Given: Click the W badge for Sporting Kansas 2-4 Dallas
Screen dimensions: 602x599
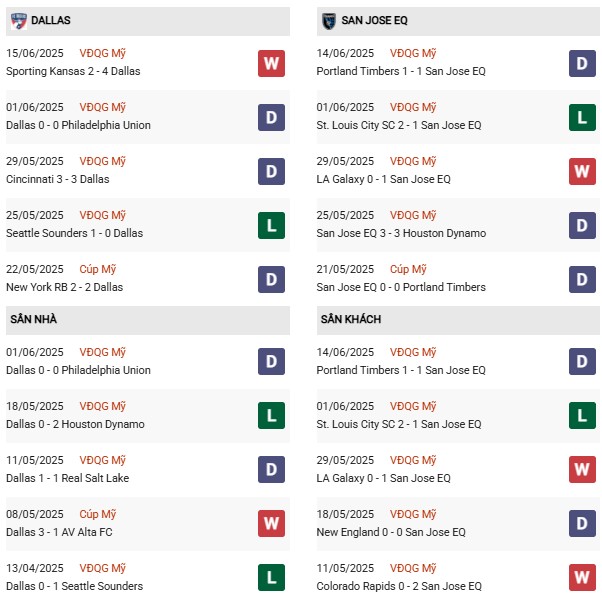Looking at the screenshot, I should coord(271,63).
